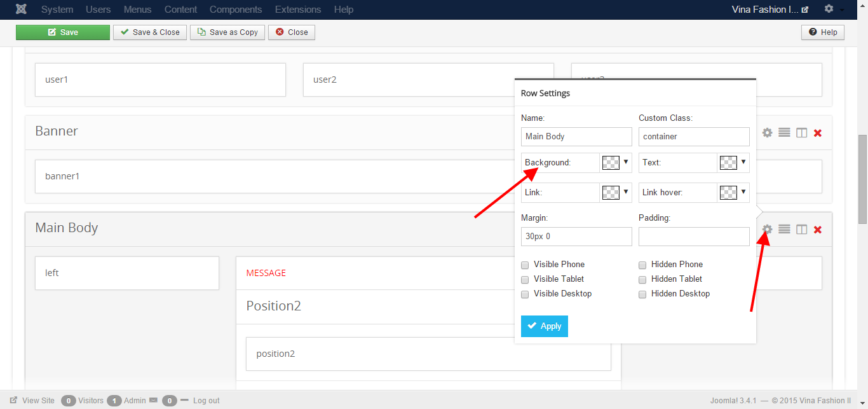Click the Save & Close button
Screen dimensions: 868x409
(150, 32)
